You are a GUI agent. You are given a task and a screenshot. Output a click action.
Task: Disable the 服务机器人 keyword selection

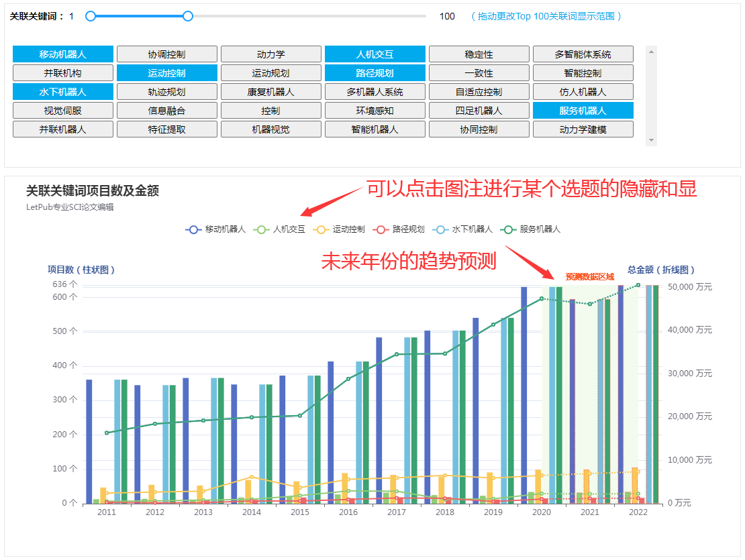(x=583, y=110)
